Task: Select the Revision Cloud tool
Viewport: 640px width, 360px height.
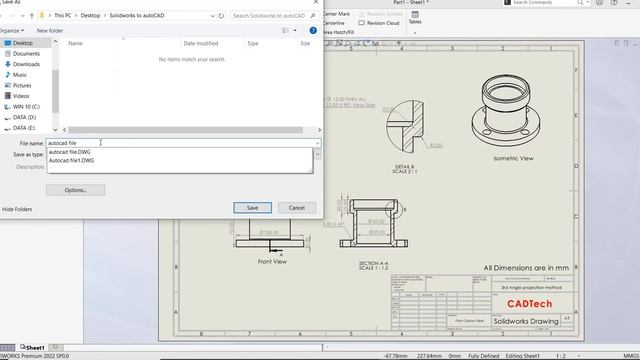Action: point(378,23)
